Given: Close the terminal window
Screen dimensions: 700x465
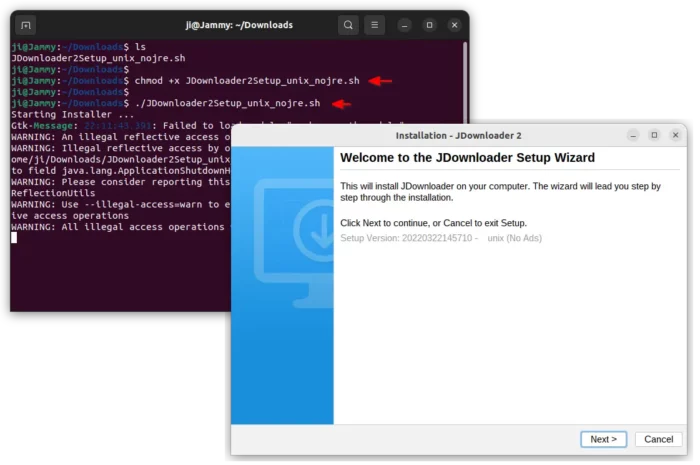Looking at the screenshot, I should point(454,25).
